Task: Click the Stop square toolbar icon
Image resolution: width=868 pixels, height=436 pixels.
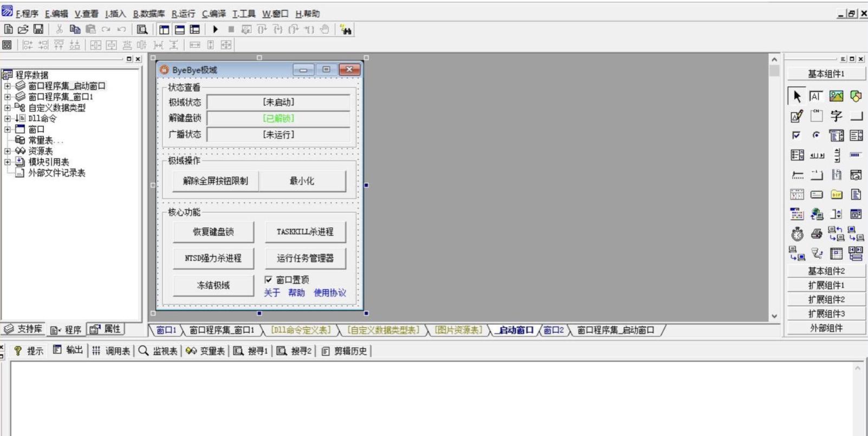Action: click(231, 29)
